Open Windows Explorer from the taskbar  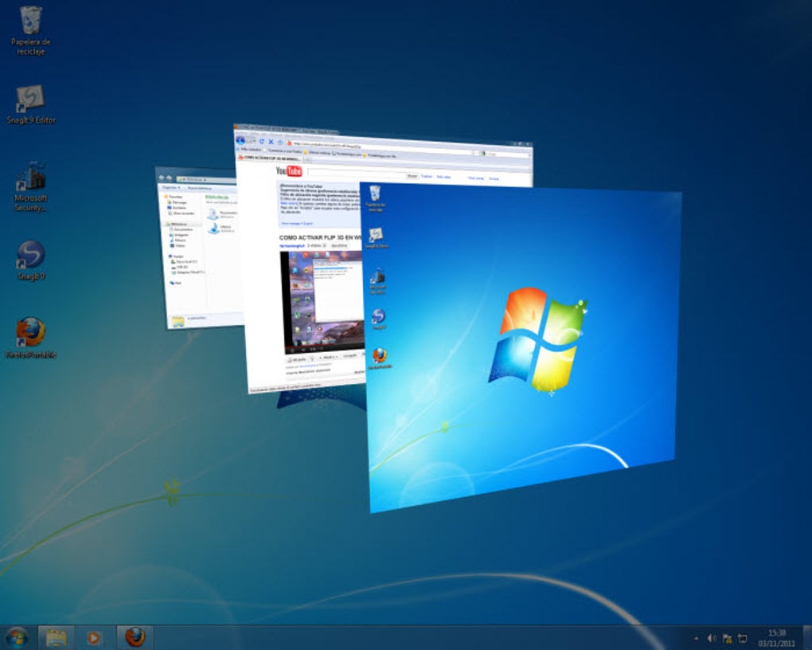(x=56, y=637)
